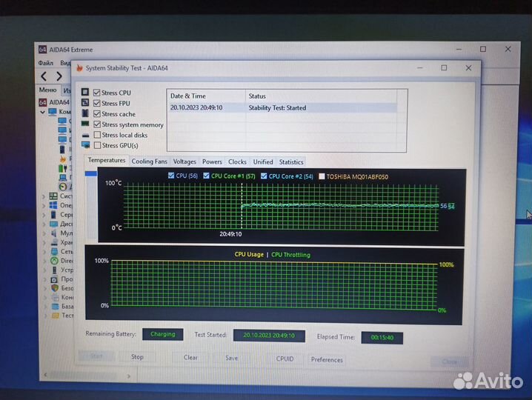Click the forward arrow in AIDA64 toolbar

pyautogui.click(x=61, y=76)
